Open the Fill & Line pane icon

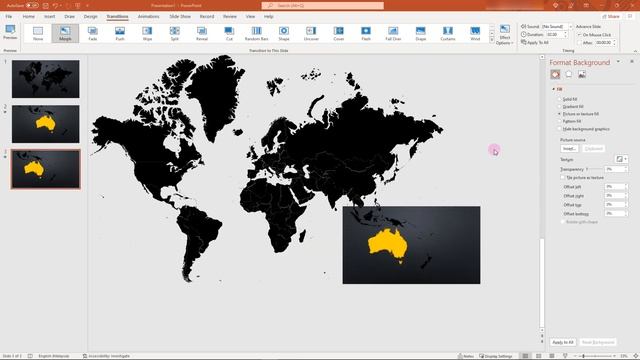(x=555, y=74)
